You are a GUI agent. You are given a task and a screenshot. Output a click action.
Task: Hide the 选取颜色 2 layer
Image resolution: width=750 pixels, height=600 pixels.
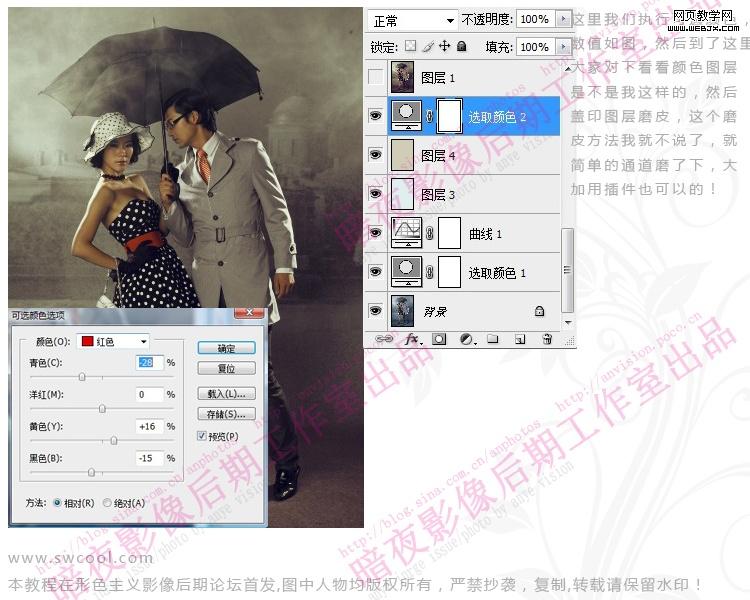(x=375, y=115)
